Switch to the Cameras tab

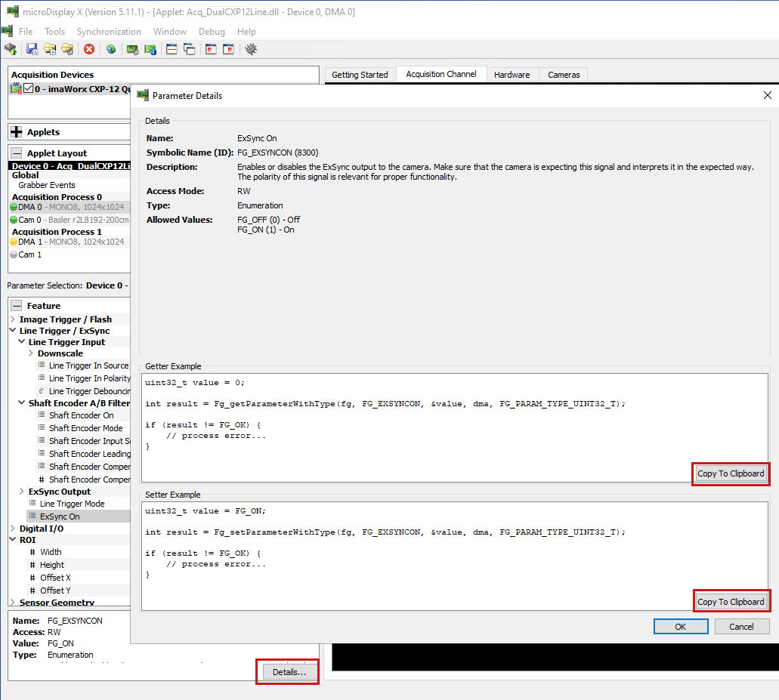click(564, 75)
